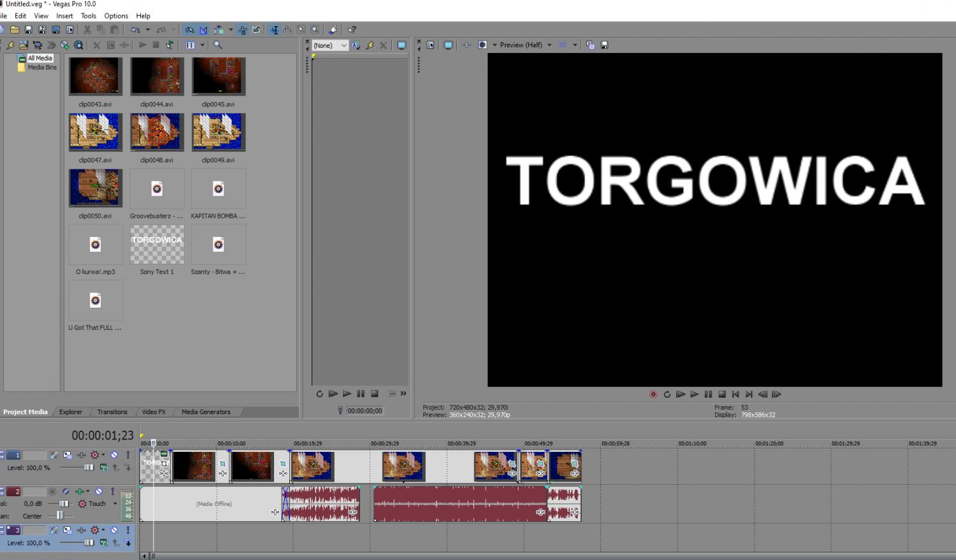Open the Tools menu

[89, 16]
